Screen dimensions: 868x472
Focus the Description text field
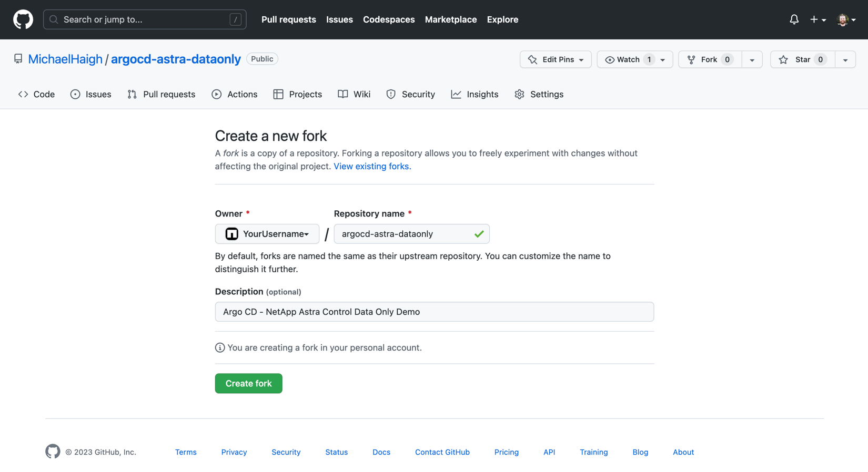434,312
